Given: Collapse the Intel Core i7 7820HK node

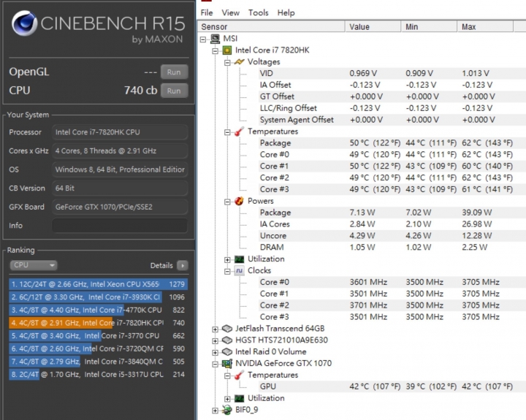Looking at the screenshot, I should (215, 51).
